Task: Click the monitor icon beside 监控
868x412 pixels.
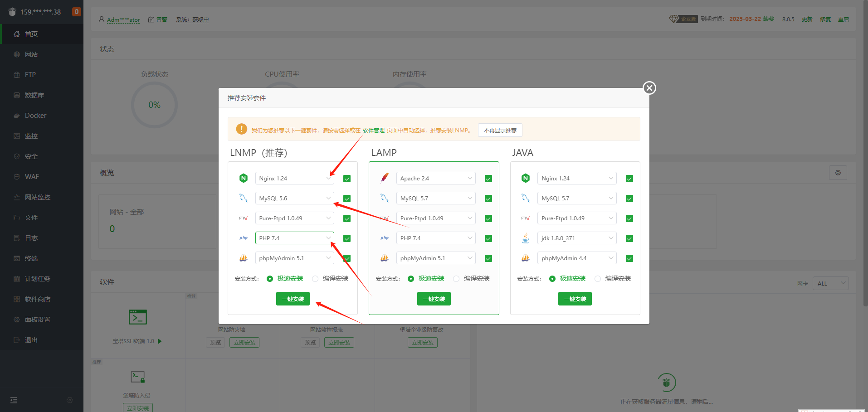Action: (x=17, y=136)
